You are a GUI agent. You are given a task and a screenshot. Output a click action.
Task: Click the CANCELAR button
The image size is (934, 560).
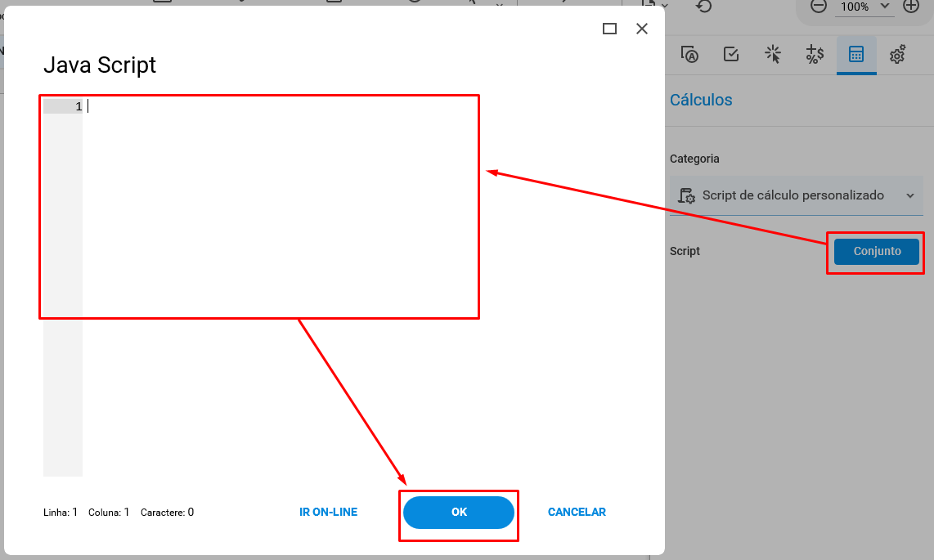577,512
